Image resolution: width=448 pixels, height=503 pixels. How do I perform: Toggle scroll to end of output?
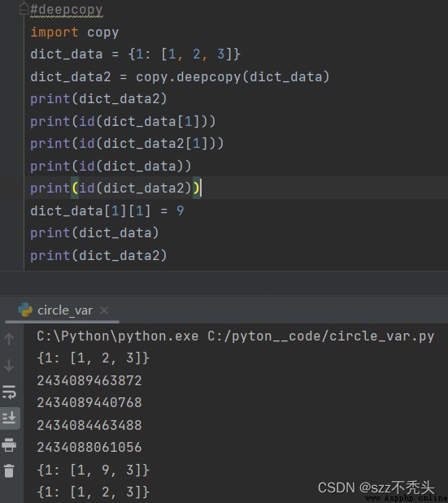click(9, 418)
